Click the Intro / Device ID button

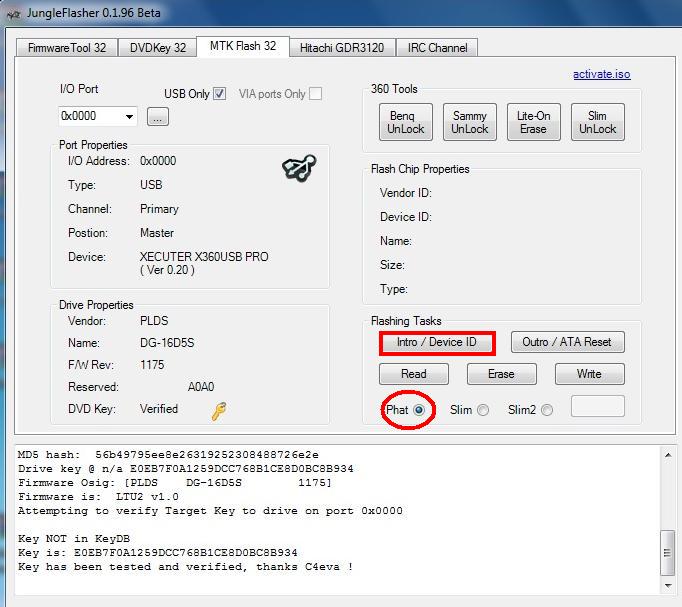pos(437,343)
